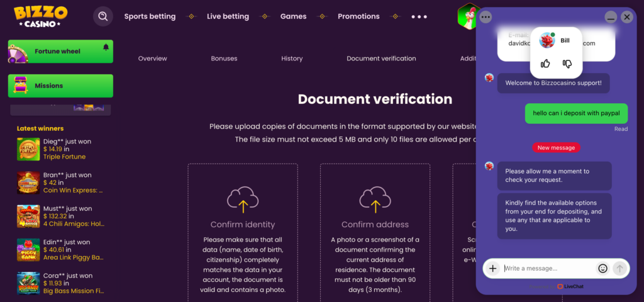Click the LiveChat branding link
Viewport: 644px width, 302px height.
(x=570, y=286)
